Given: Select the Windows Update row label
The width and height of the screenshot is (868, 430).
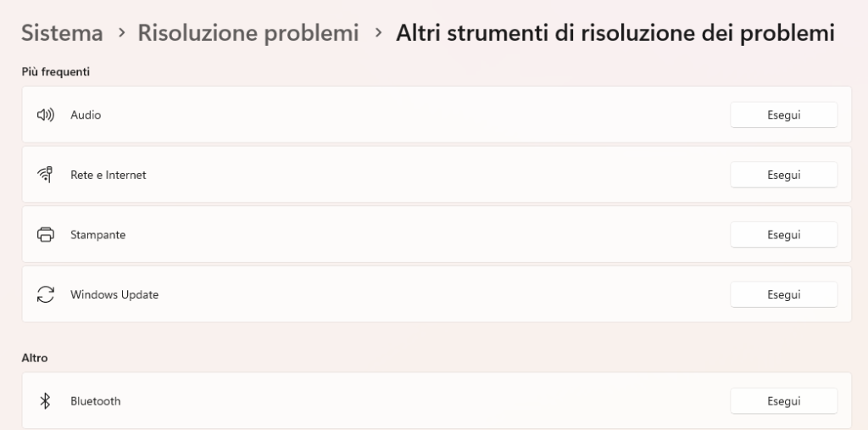Looking at the screenshot, I should (x=114, y=295).
